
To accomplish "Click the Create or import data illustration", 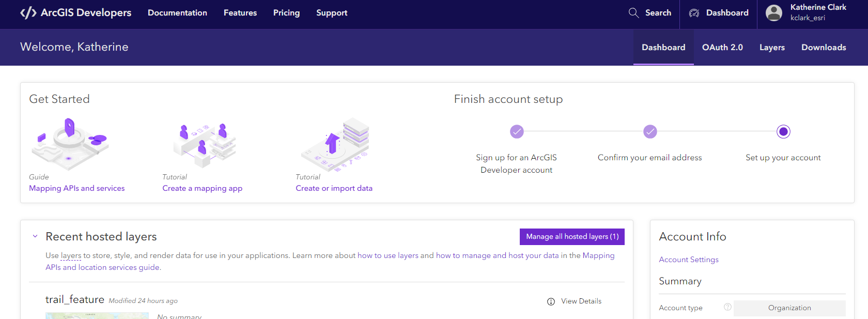I will 336,145.
